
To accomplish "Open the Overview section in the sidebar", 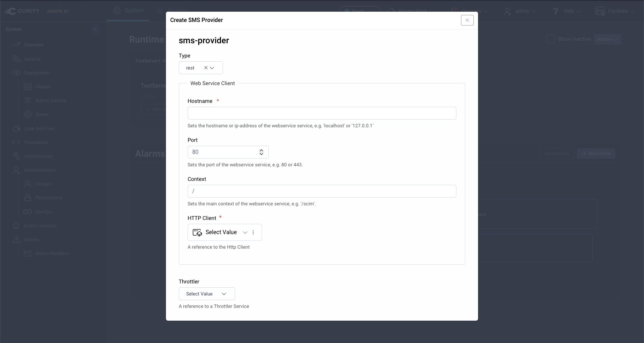I will coord(34,45).
